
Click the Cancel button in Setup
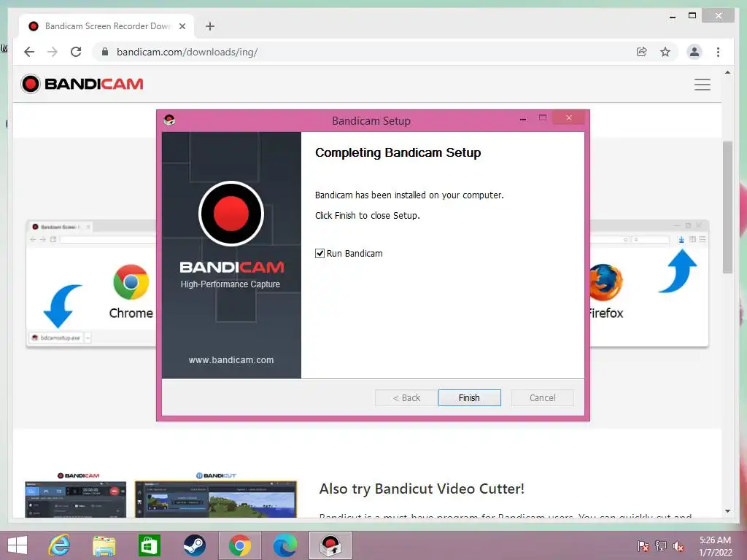point(542,397)
